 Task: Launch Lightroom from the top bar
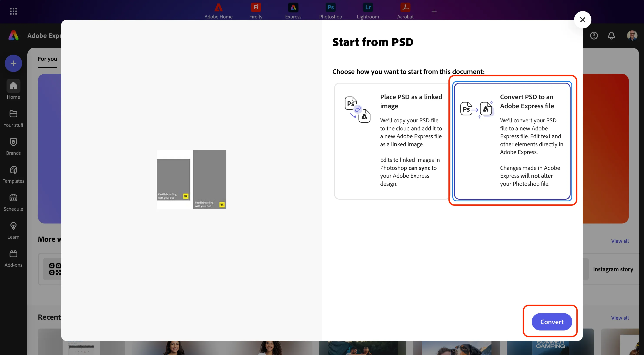click(x=368, y=11)
